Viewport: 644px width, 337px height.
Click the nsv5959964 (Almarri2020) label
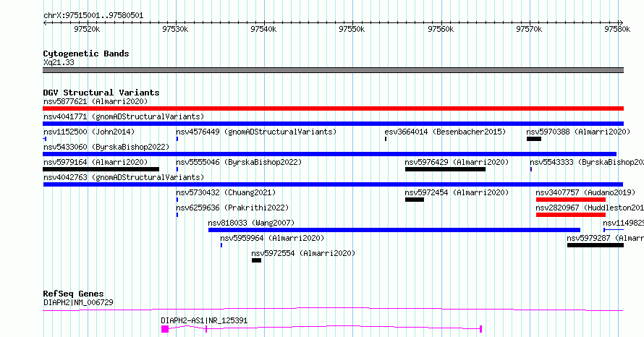(272, 238)
